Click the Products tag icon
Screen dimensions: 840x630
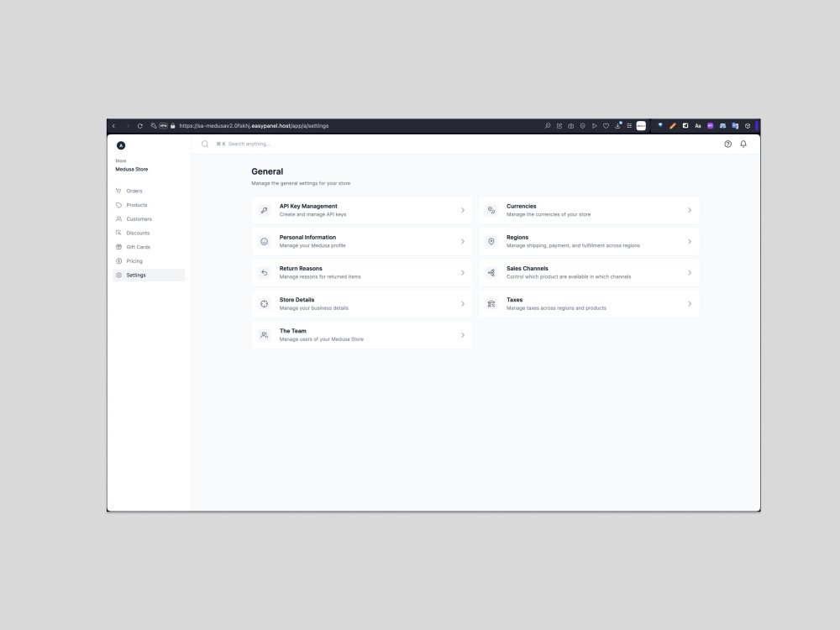coord(118,205)
